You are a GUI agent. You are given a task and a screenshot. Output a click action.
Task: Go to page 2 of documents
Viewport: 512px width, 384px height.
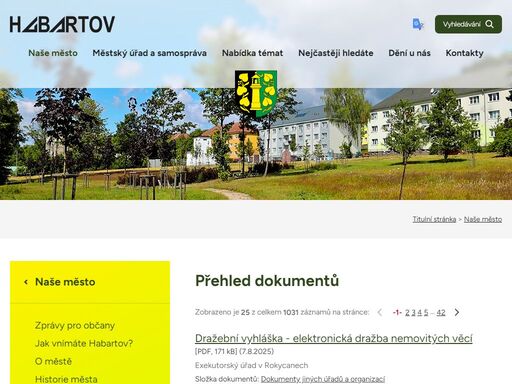pos(407,312)
